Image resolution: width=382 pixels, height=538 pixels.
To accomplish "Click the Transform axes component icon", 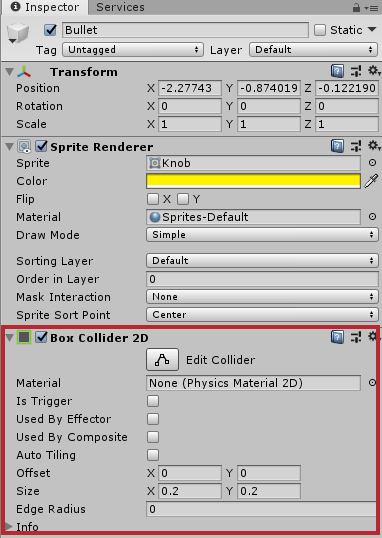I will tap(24, 72).
